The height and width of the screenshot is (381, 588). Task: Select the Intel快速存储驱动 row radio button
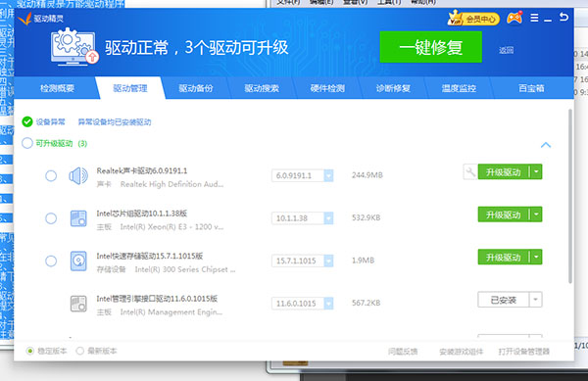click(51, 261)
